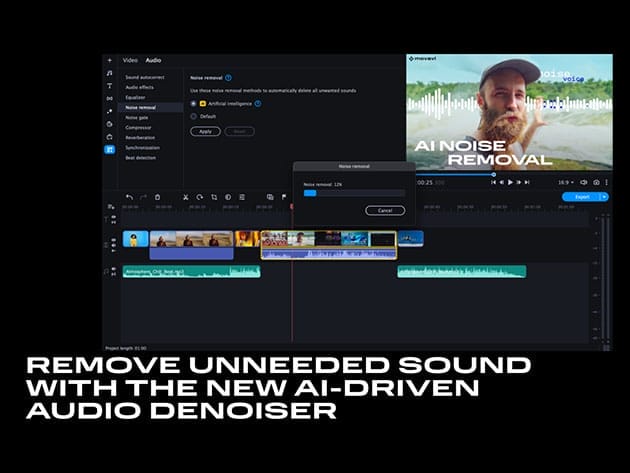The image size is (630, 473).
Task: Select the Crop tool in the timeline toolbar
Action: click(213, 197)
